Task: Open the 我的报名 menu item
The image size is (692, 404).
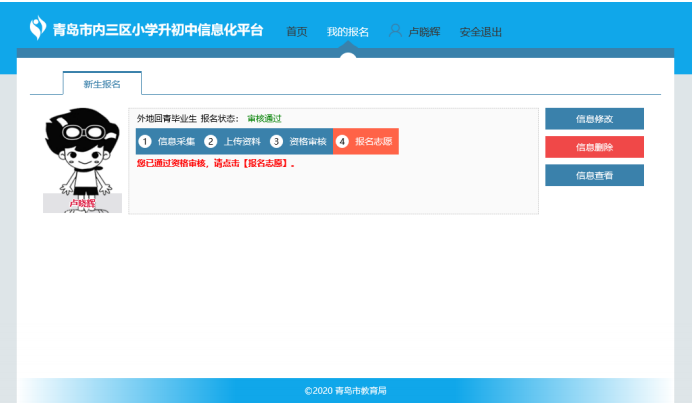Action: (x=347, y=32)
